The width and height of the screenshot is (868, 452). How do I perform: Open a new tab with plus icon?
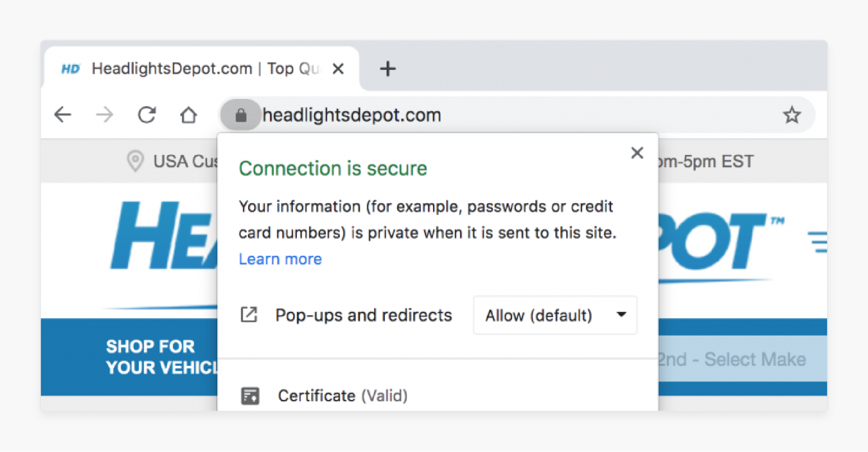(x=388, y=69)
